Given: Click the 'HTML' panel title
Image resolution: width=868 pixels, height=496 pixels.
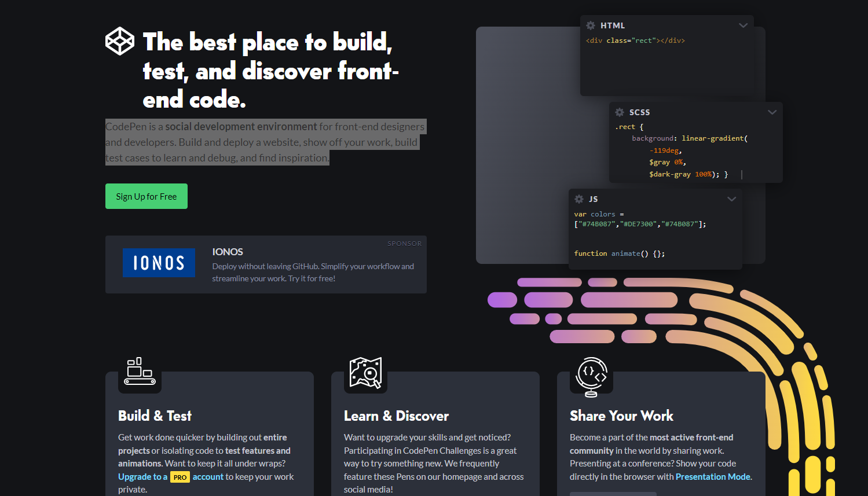Looking at the screenshot, I should (613, 25).
